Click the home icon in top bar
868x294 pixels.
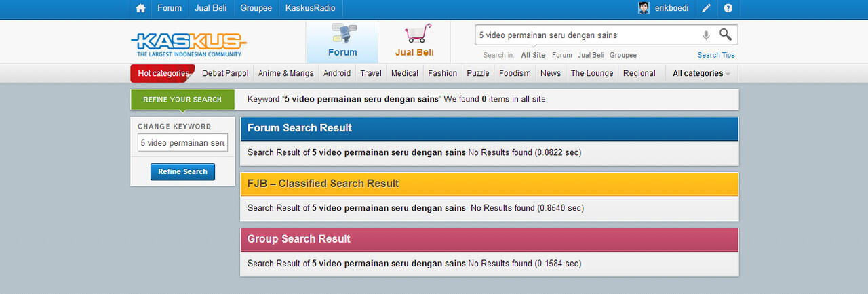(x=140, y=8)
